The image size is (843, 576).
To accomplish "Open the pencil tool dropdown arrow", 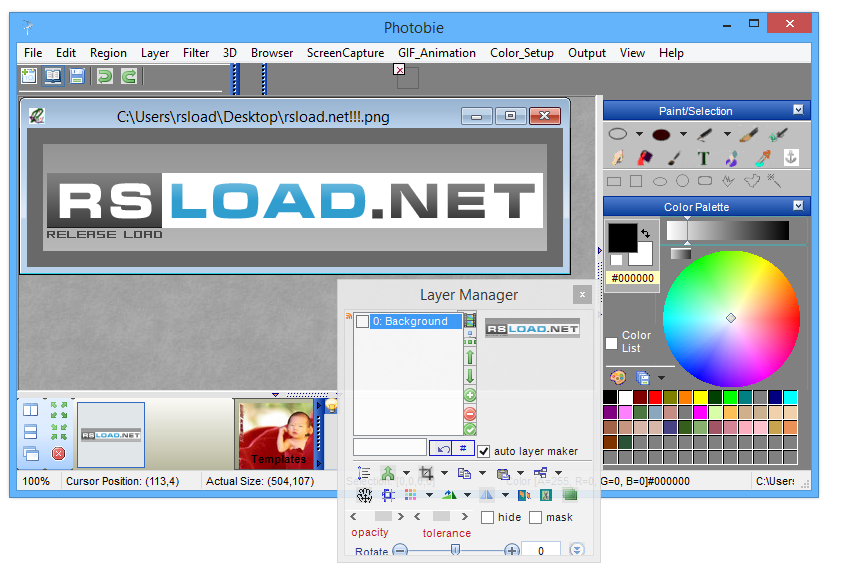I will coord(727,134).
